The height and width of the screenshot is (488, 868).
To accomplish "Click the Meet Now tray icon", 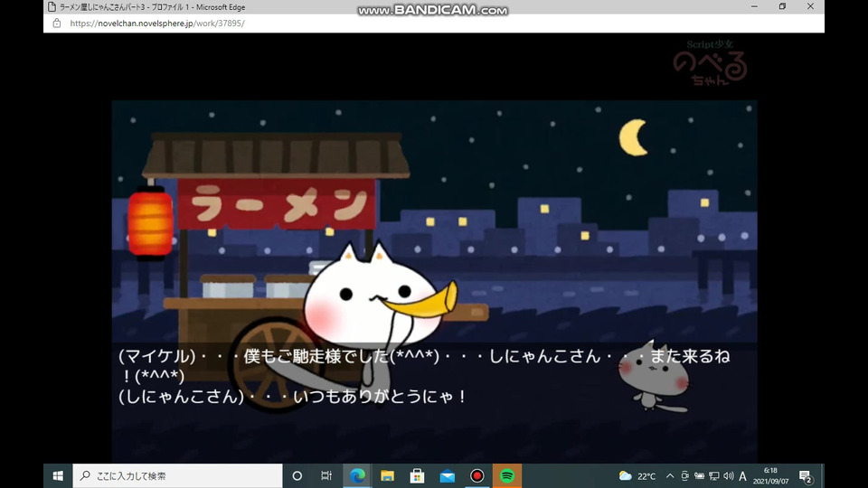I will (684, 476).
